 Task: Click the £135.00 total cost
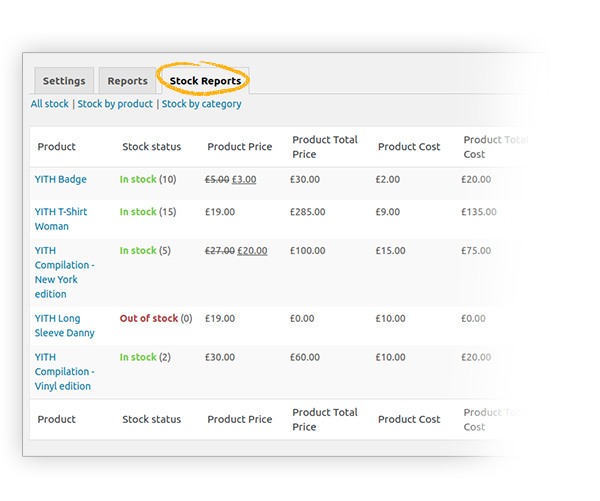479,212
